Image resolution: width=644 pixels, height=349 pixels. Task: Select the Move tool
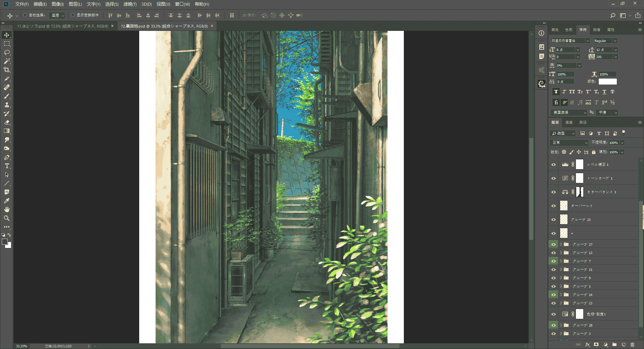pos(7,35)
